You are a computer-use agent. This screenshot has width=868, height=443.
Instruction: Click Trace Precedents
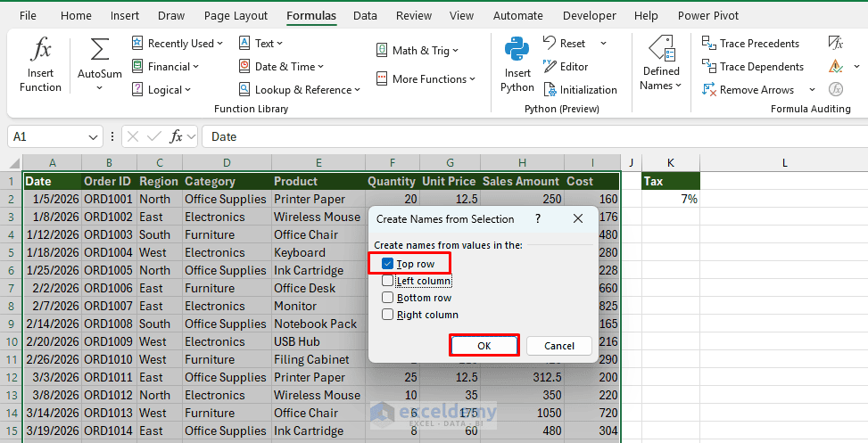[750, 43]
